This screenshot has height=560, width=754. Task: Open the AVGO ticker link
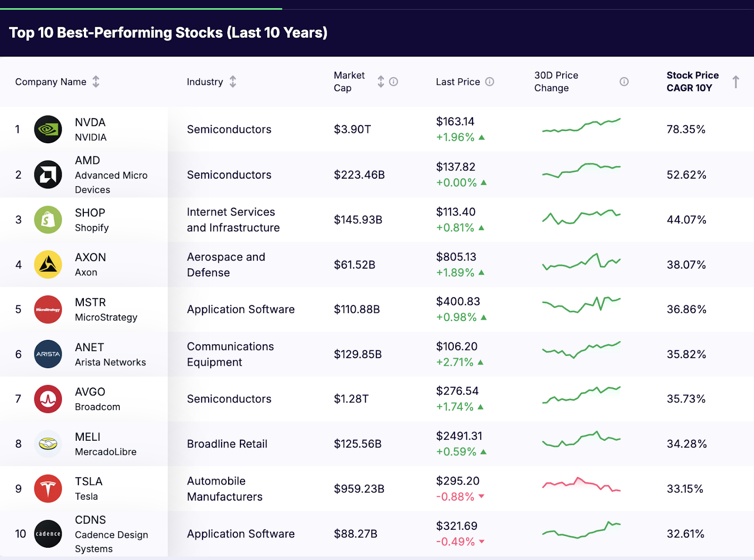[x=90, y=392]
